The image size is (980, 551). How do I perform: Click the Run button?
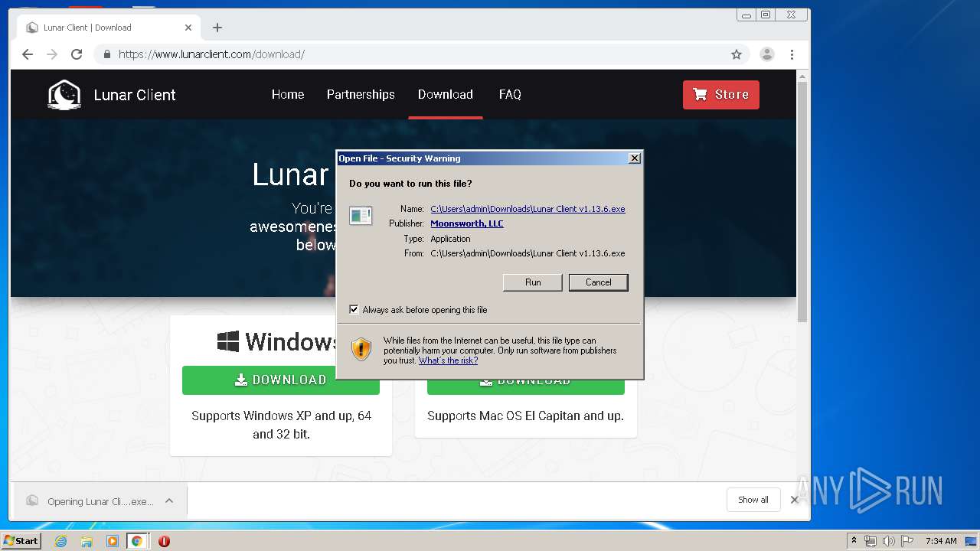533,282
